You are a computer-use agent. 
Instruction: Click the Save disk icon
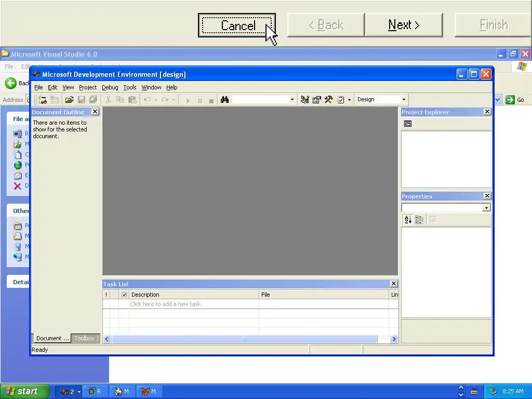(82, 100)
